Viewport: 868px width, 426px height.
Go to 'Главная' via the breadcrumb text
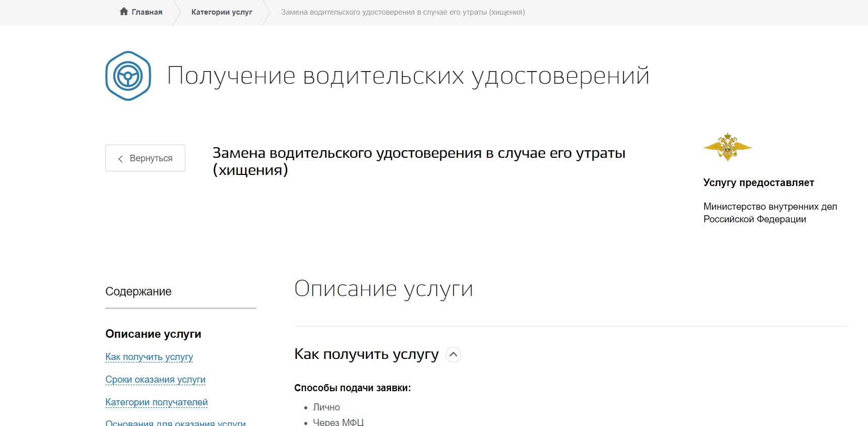147,12
